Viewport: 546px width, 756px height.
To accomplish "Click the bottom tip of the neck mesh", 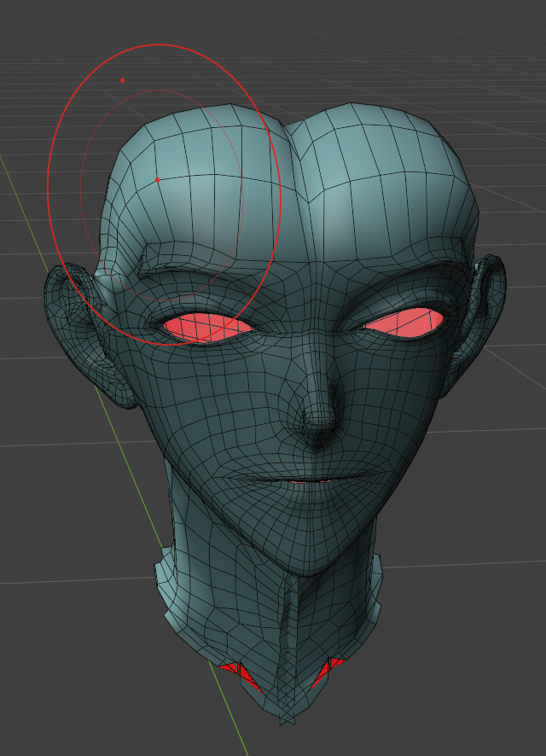I will (288, 719).
